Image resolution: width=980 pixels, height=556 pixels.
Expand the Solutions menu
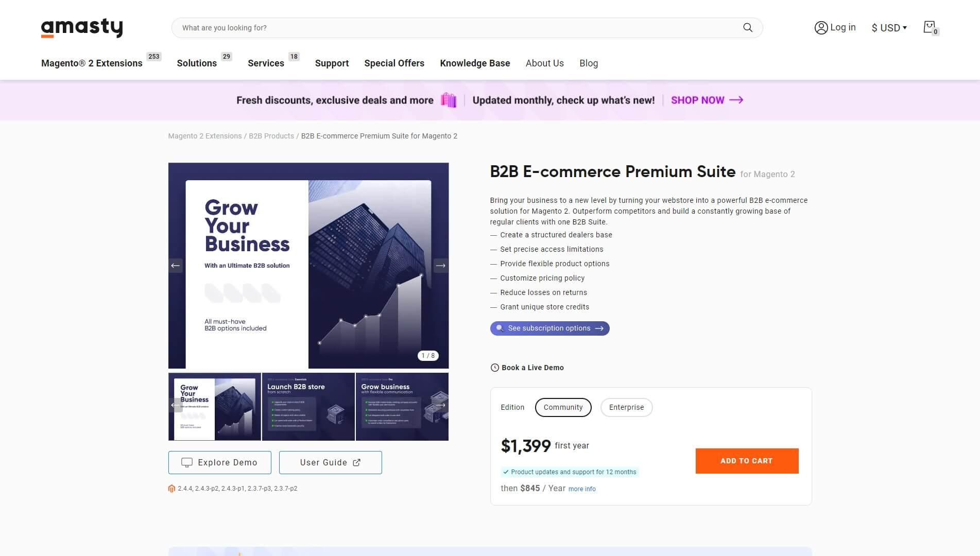pyautogui.click(x=197, y=63)
